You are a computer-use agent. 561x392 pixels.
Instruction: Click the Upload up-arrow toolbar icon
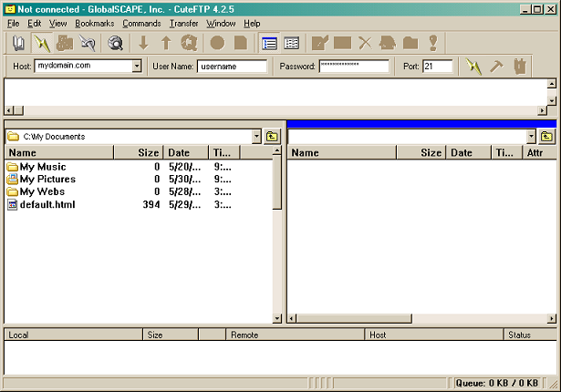pyautogui.click(x=165, y=43)
